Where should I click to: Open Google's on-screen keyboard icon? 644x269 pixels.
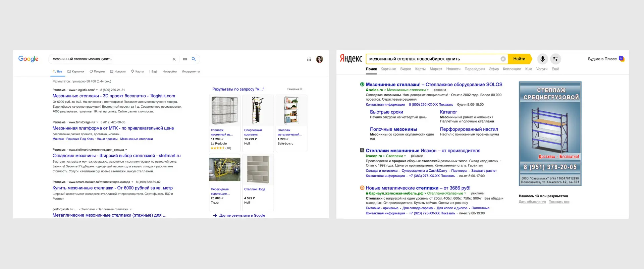click(185, 59)
